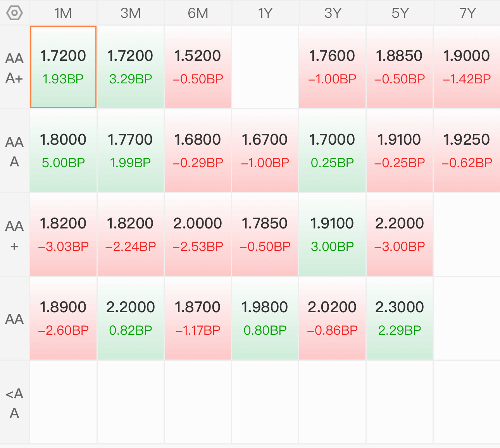Viewport: 500px width, 448px height.
Task: Select the <AAA row label
Action: pos(14,403)
